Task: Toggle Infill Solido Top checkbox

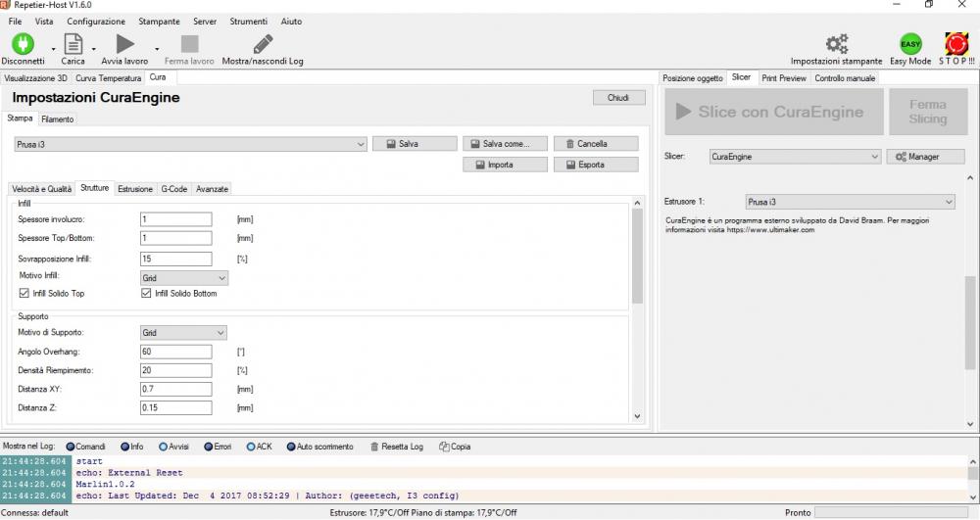Action: point(24,293)
